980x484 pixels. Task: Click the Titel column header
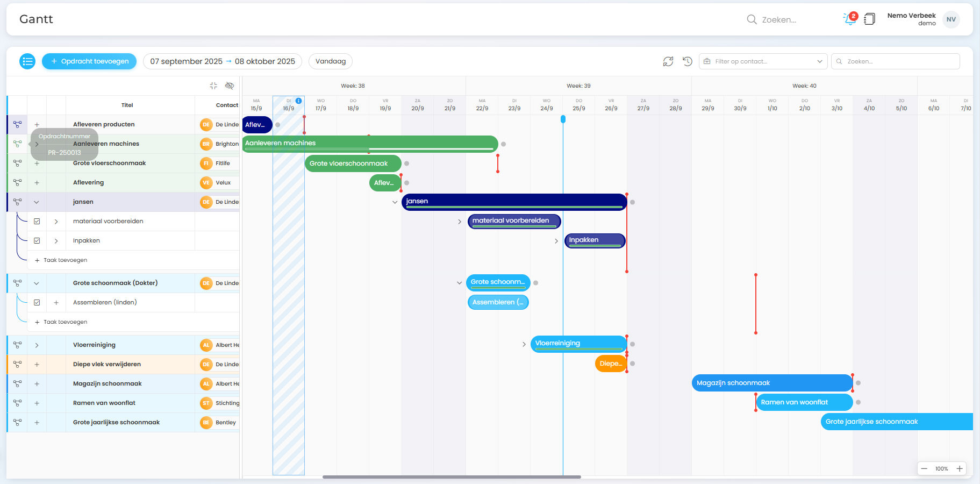tap(127, 105)
